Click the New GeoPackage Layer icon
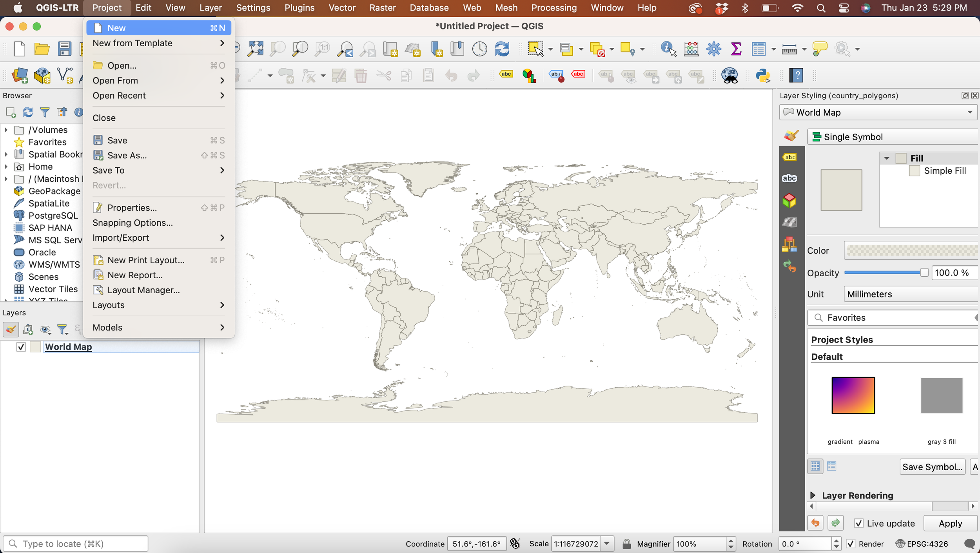The image size is (980, 553). coord(42,75)
